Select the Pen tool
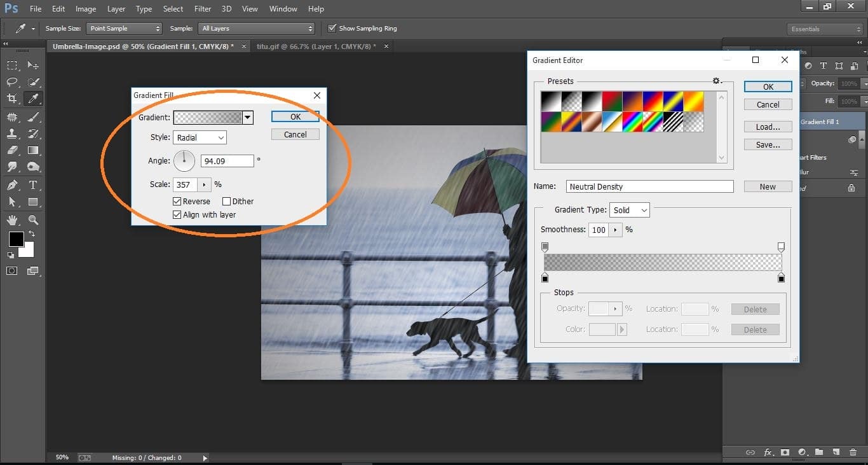The height and width of the screenshot is (465, 868). coord(11,183)
